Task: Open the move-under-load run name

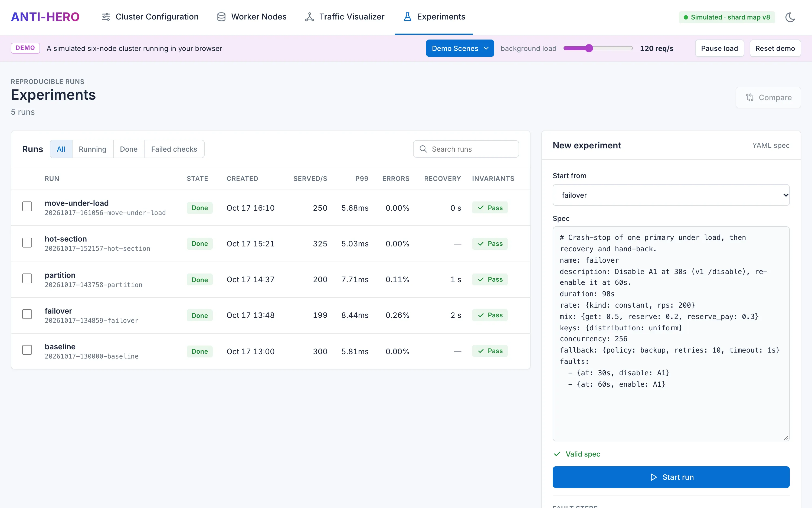Action: pos(77,203)
